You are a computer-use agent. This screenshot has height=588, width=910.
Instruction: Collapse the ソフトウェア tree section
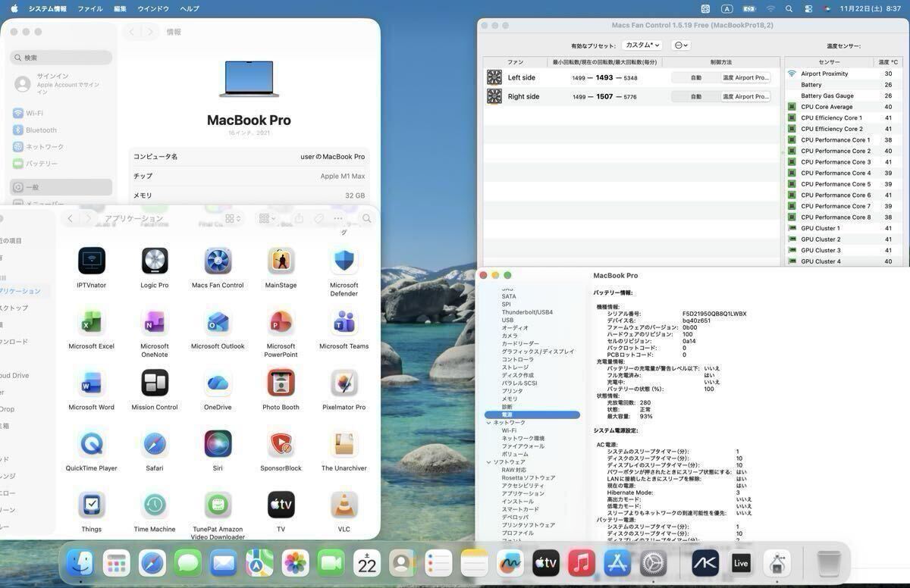[489, 462]
